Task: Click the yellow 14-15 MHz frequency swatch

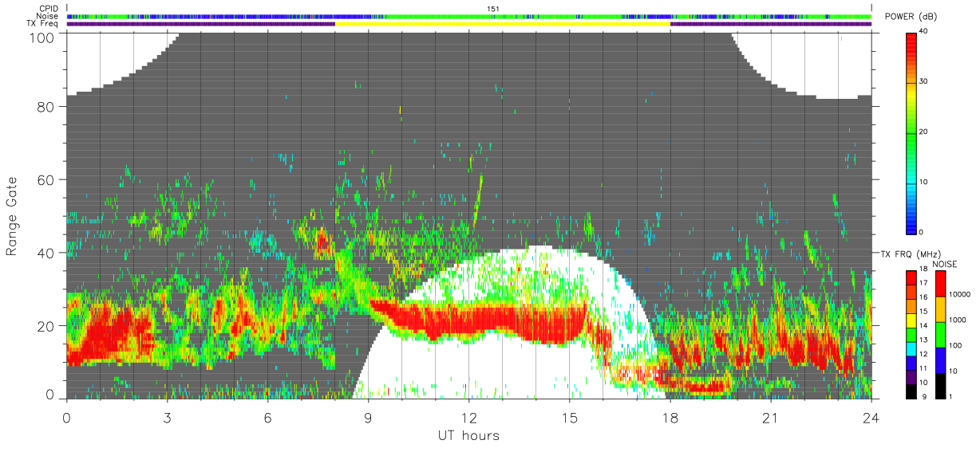Action: pos(911,320)
